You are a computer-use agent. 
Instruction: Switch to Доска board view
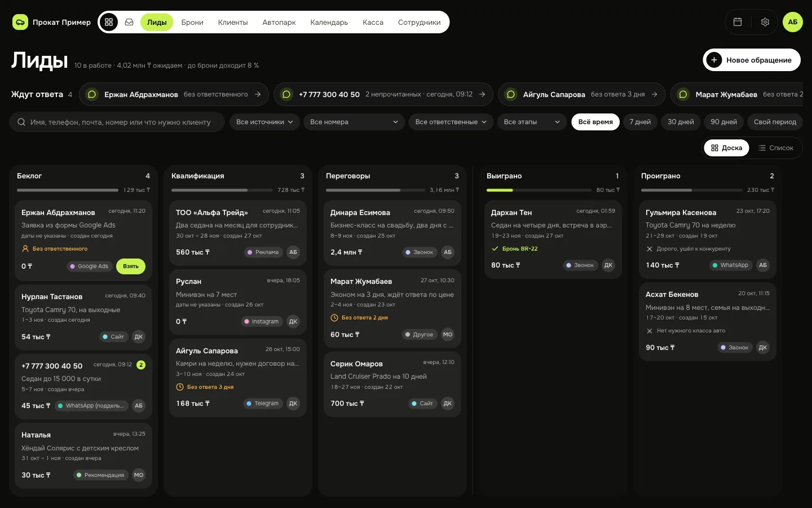pyautogui.click(x=726, y=148)
